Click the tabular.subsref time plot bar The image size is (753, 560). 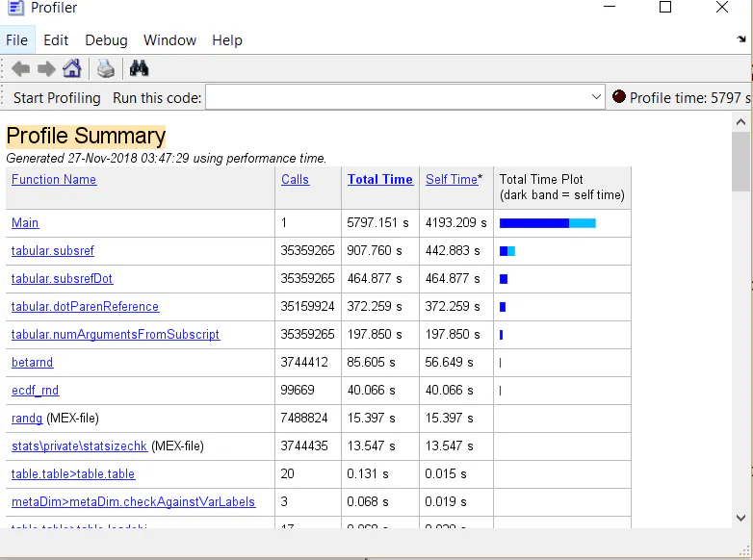coord(507,251)
